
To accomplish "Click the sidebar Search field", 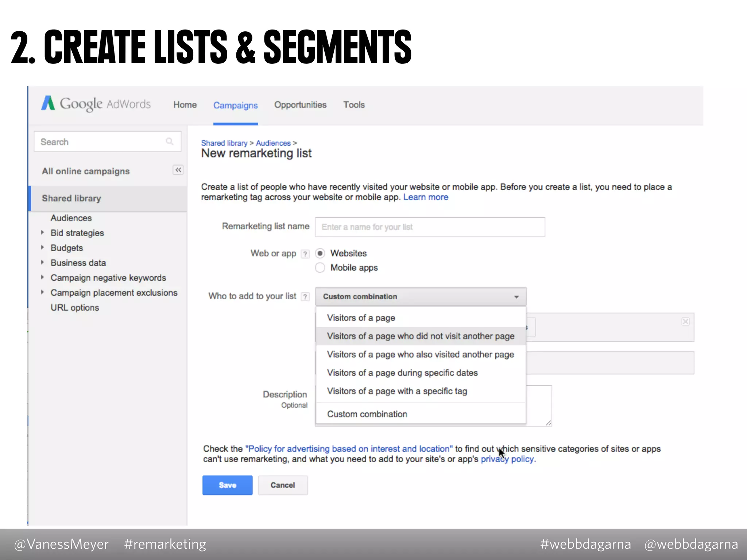I will click(107, 141).
